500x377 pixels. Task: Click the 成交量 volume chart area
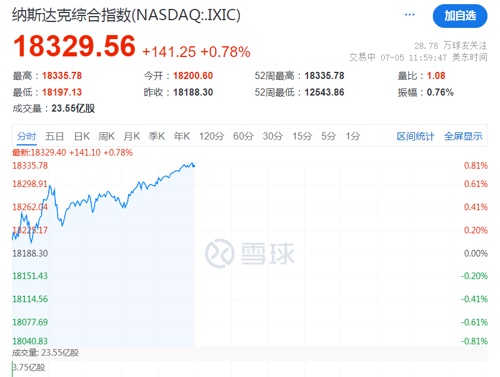[250, 369]
